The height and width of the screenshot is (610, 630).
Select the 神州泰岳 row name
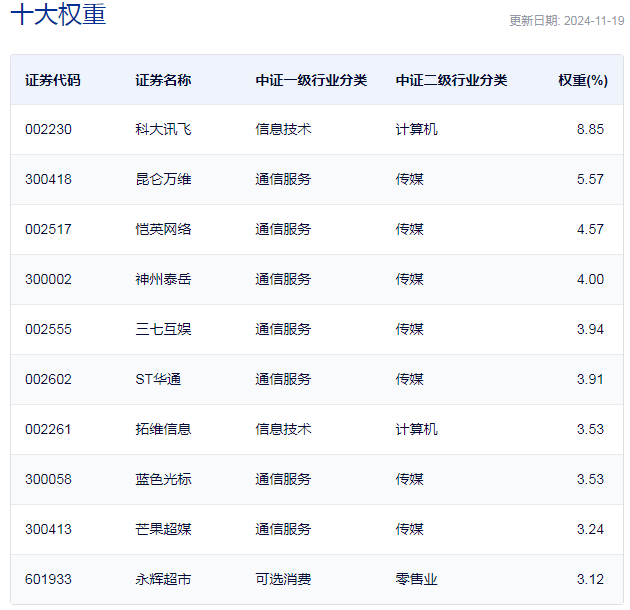(163, 279)
